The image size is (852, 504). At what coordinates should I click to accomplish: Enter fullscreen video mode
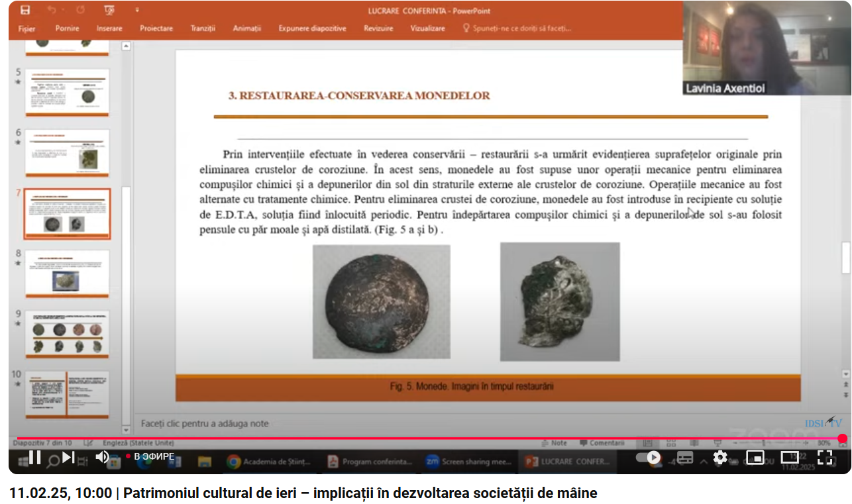tap(825, 457)
